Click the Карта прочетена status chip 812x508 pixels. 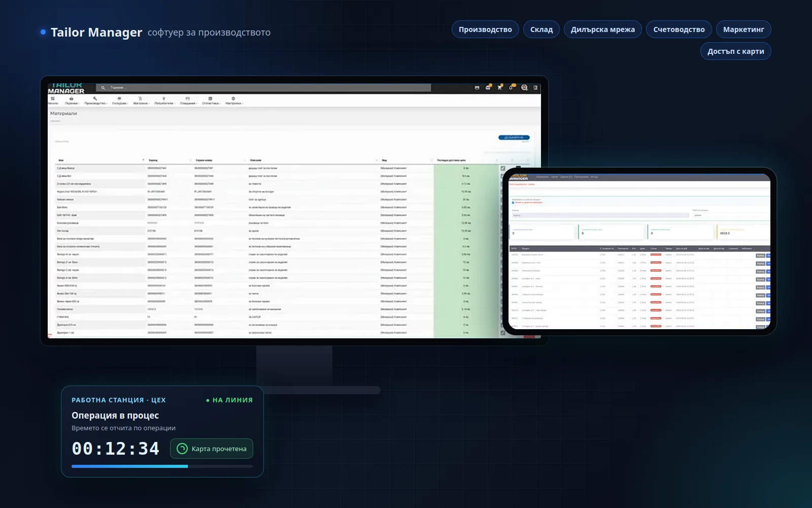[212, 449]
